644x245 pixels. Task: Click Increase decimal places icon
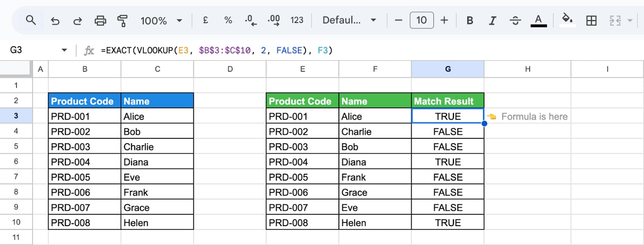pyautogui.click(x=273, y=20)
